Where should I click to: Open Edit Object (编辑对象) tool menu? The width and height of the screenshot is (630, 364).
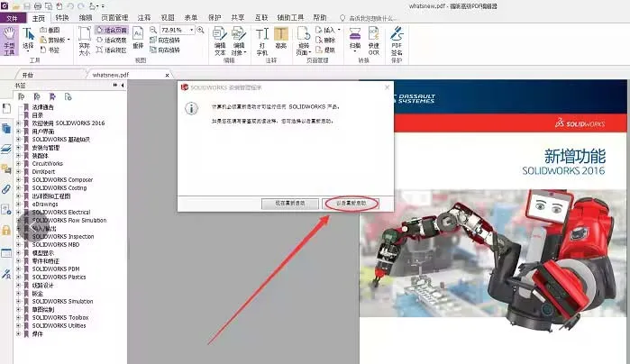pos(239,41)
